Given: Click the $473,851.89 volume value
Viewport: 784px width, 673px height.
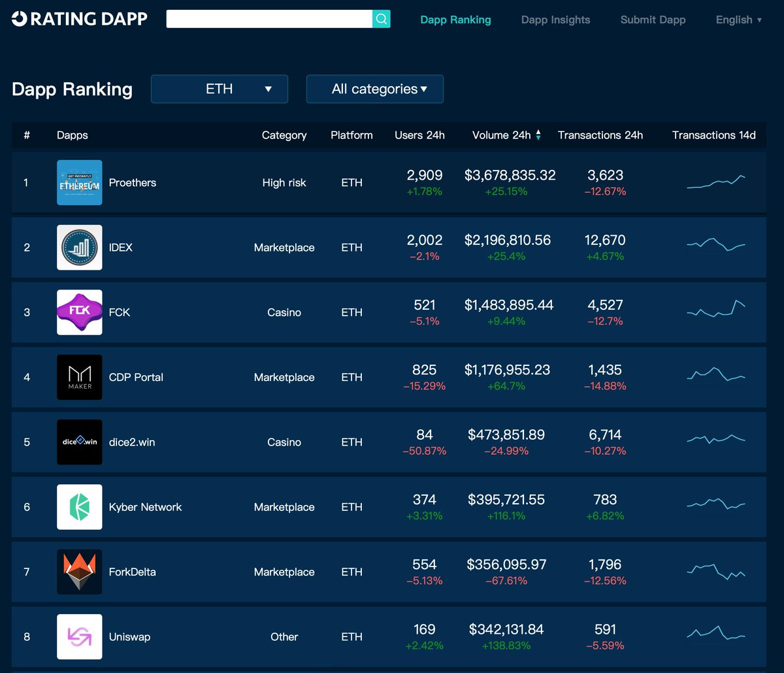Looking at the screenshot, I should coord(506,435).
